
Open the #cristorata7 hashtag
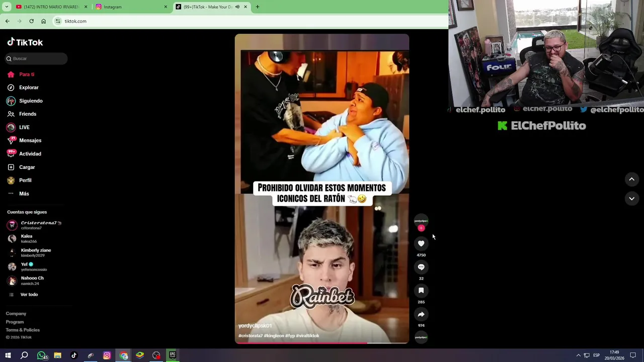click(x=251, y=335)
